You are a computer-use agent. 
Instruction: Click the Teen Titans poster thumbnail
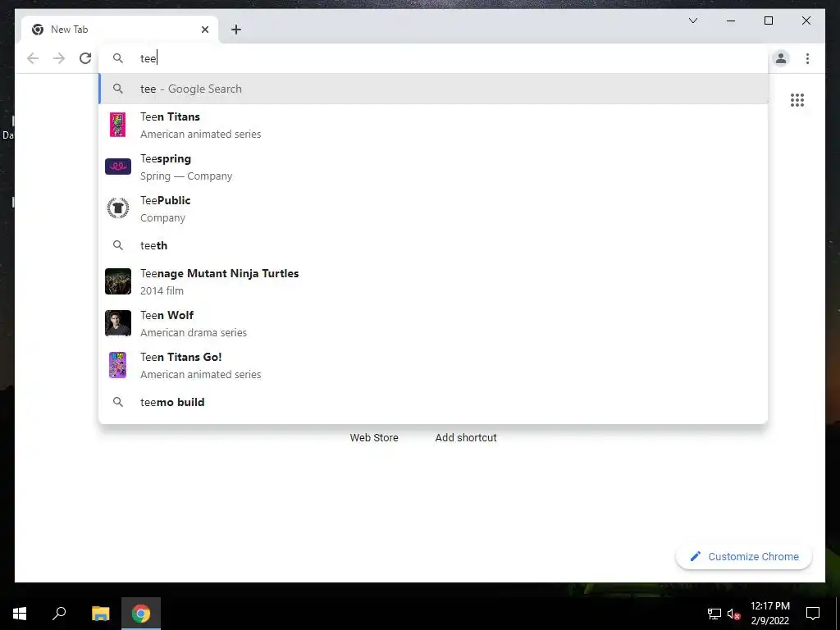click(x=118, y=125)
